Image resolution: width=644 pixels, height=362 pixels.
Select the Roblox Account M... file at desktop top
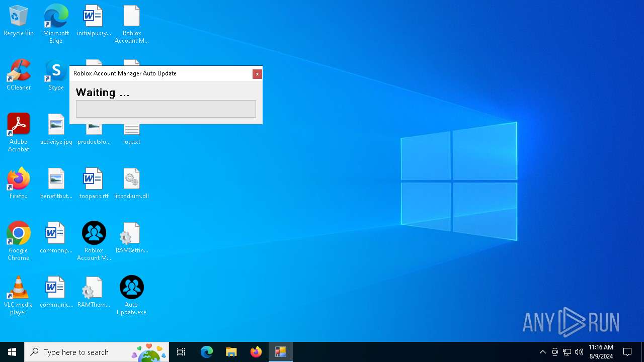click(x=131, y=24)
